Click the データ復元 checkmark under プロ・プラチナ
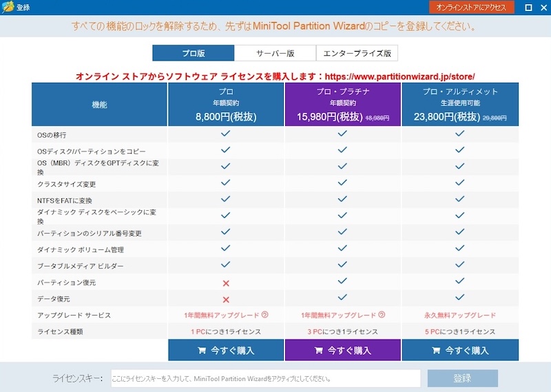 tap(342, 299)
